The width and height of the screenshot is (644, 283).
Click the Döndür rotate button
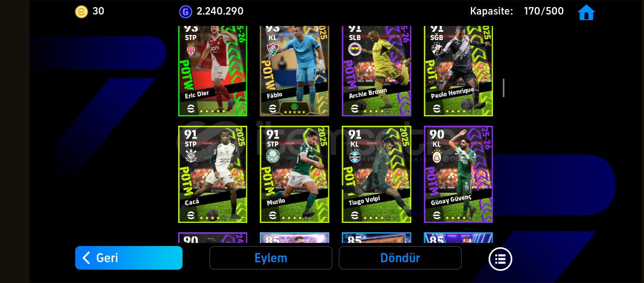[400, 258]
